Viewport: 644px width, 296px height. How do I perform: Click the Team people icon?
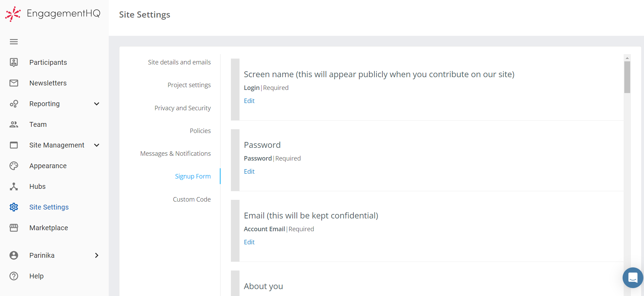[x=14, y=124]
